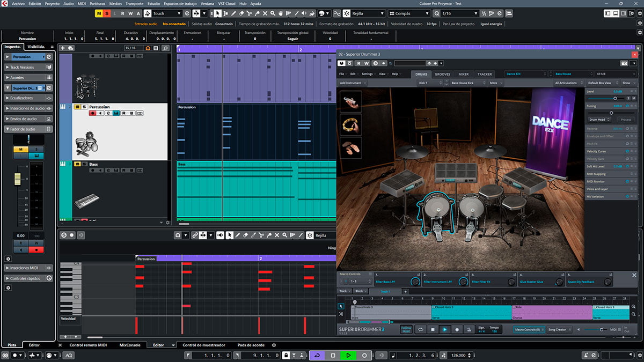Expand the Inserciones MIDI section in the Inspector
The width and height of the screenshot is (644, 362).
tap(28, 268)
